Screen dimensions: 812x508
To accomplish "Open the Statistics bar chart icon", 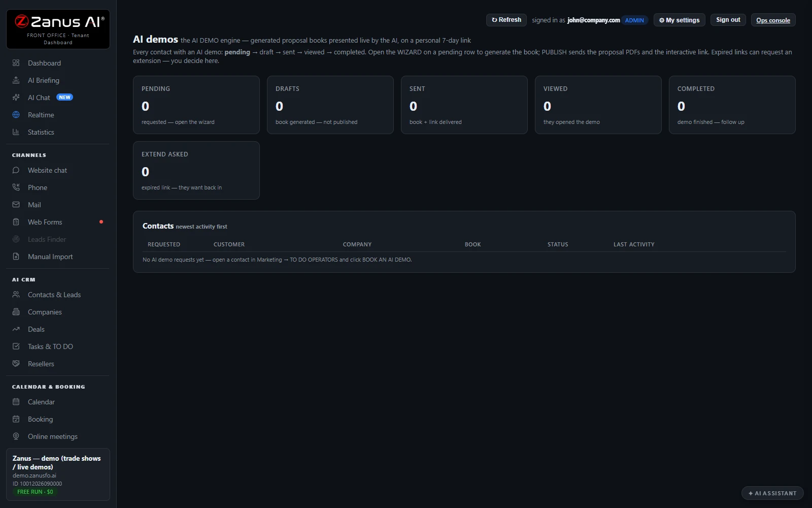I will pos(16,132).
